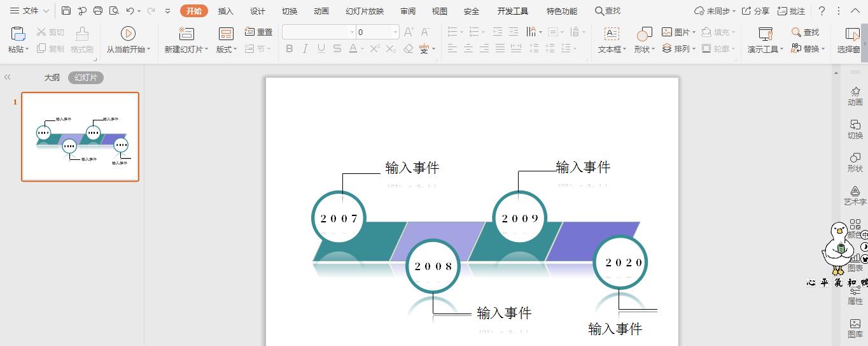Image resolution: width=868 pixels, height=346 pixels.
Task: Click the Find (查找) ribbon button
Action: [806, 32]
